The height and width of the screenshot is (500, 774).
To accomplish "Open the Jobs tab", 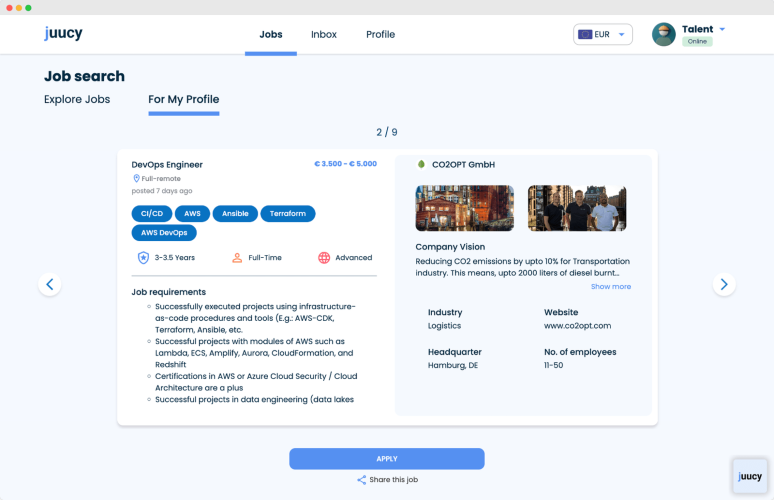I will click(x=271, y=35).
